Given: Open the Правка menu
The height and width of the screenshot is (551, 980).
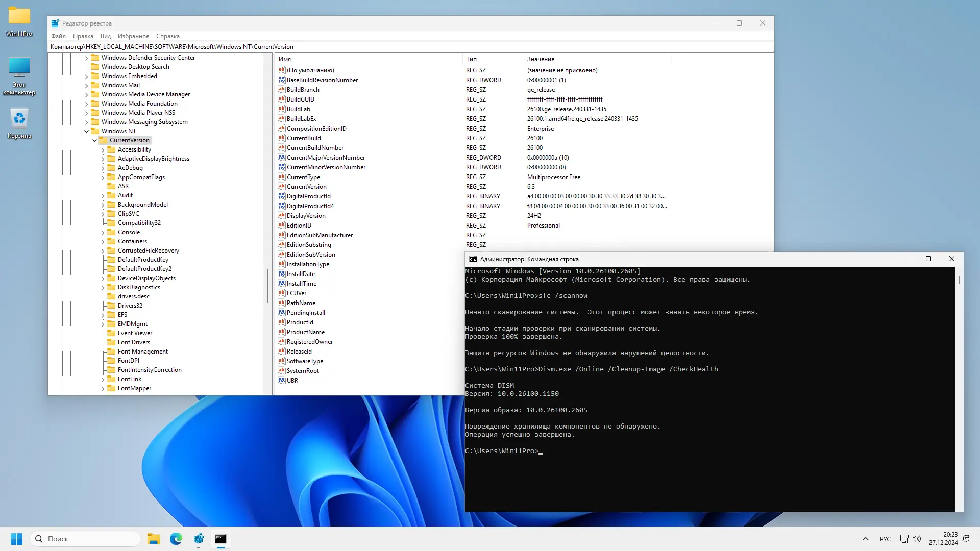Looking at the screenshot, I should [x=83, y=36].
